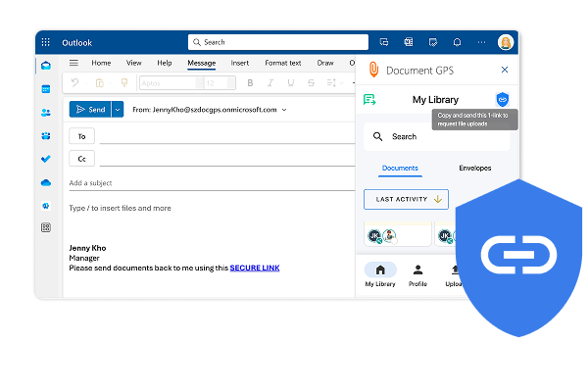Open Calendar in the left sidebar
Image resolution: width=588 pixels, height=392 pixels.
pyautogui.click(x=46, y=89)
